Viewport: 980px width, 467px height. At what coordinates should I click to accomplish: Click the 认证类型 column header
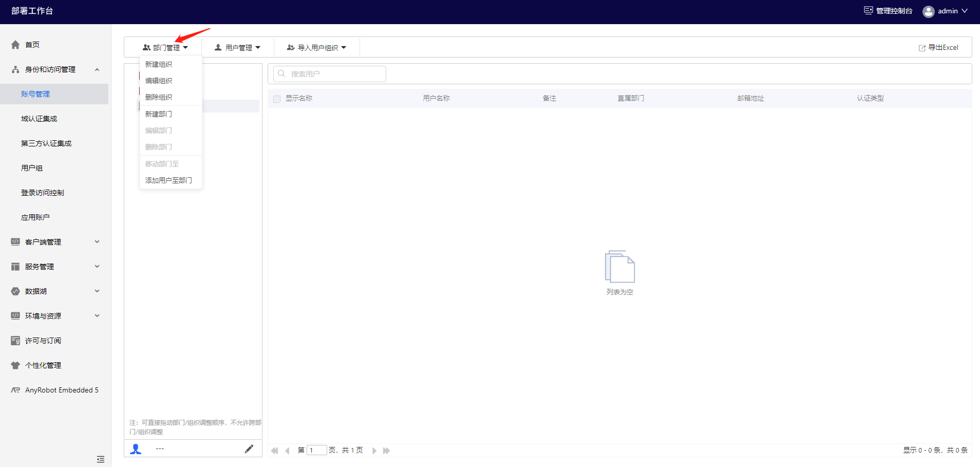tap(871, 99)
